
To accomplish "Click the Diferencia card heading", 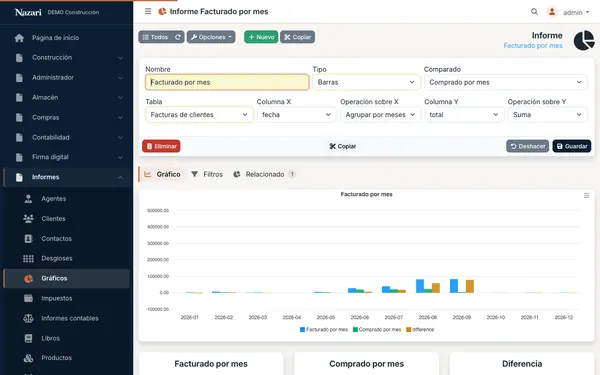I will 522,364.
